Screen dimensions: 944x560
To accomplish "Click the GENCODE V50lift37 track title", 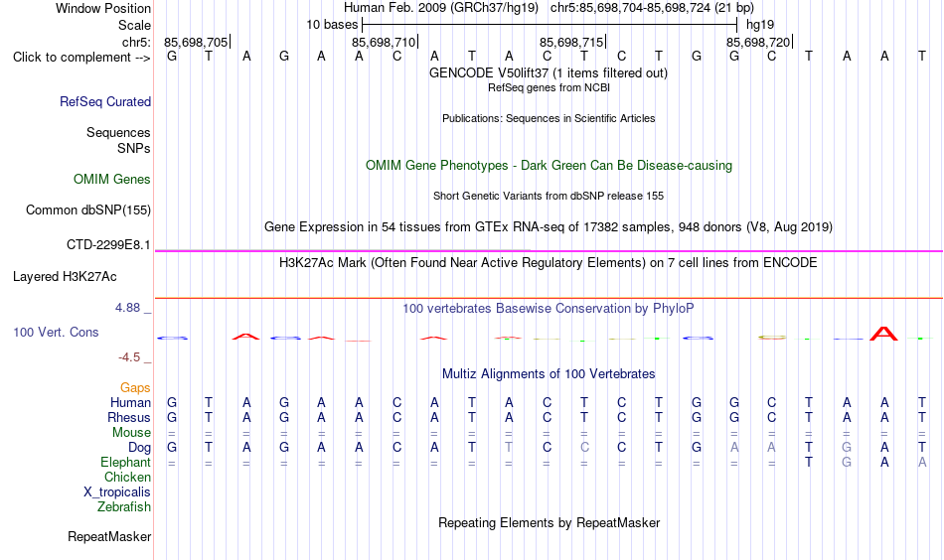I will (x=549, y=73).
